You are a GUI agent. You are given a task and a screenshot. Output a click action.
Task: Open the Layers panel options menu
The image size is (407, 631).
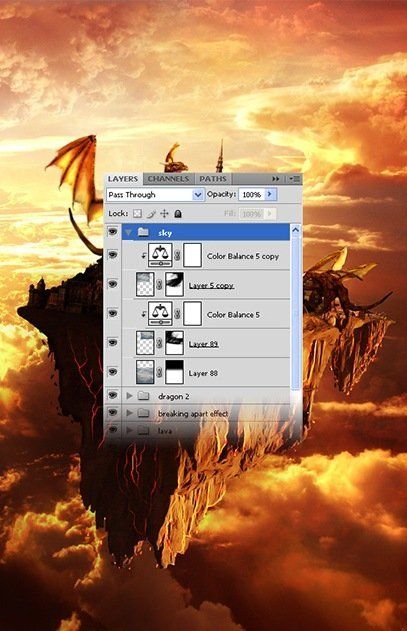pos(295,179)
